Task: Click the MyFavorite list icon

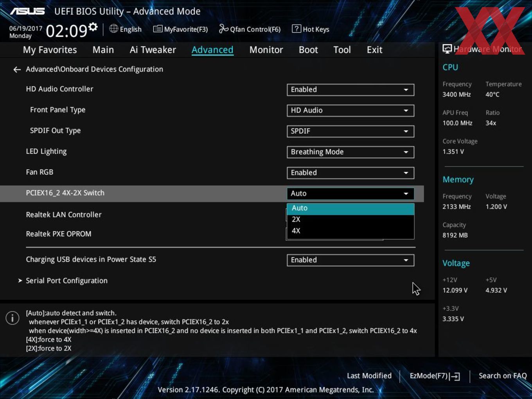Action: click(158, 29)
